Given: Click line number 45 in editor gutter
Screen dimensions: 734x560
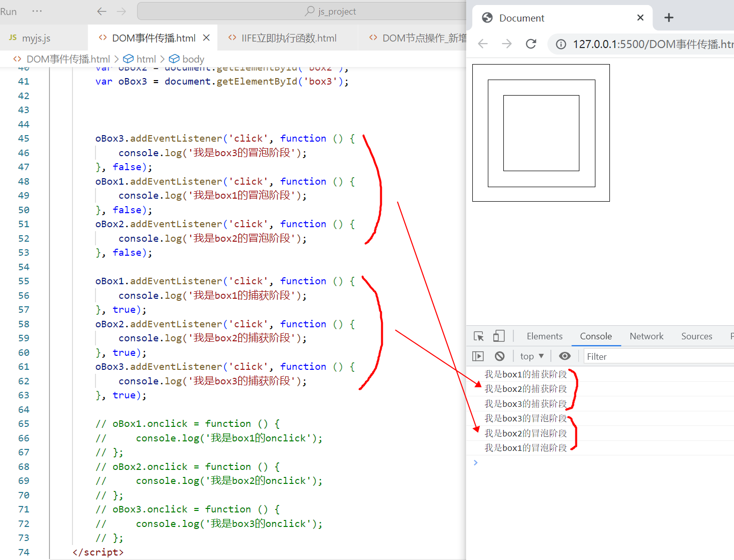Looking at the screenshot, I should [24, 139].
